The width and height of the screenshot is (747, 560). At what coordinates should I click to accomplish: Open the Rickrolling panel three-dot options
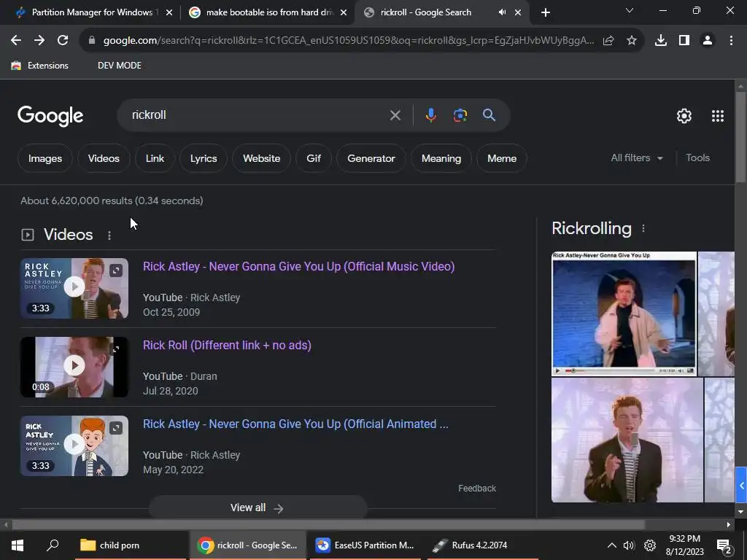click(643, 228)
